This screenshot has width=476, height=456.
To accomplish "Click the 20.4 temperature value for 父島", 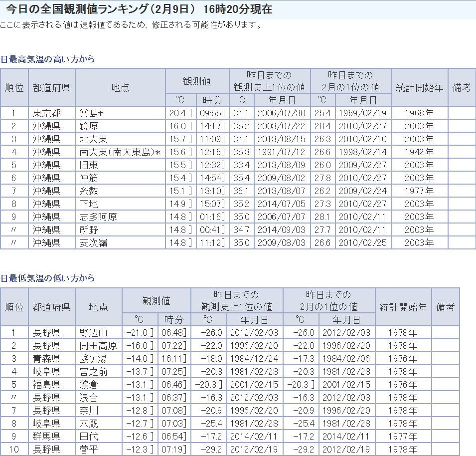I will click(x=177, y=113).
